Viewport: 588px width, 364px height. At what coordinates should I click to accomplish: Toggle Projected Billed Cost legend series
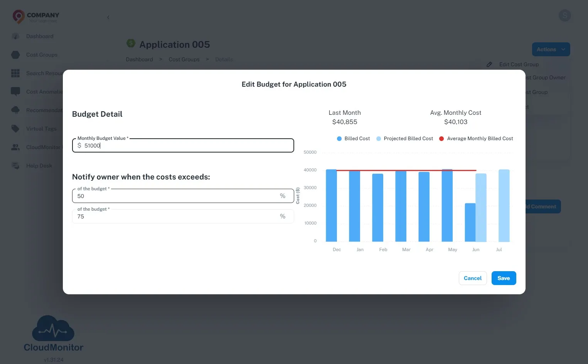pos(404,139)
